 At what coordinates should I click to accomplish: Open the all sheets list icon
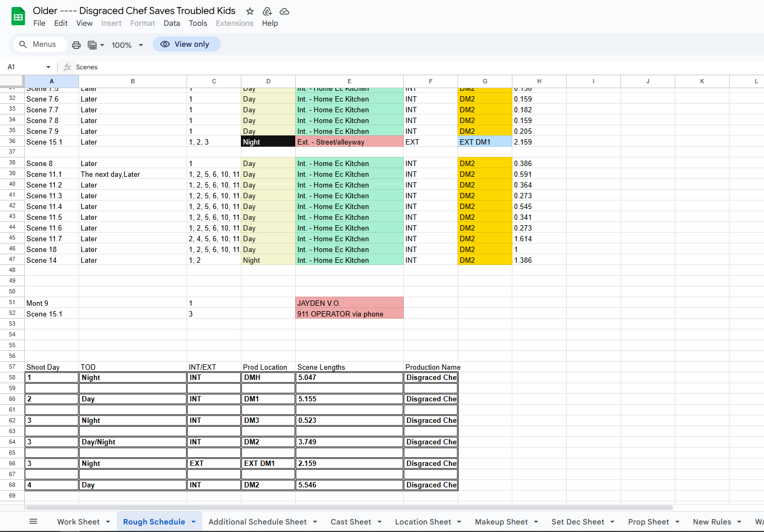tap(33, 521)
